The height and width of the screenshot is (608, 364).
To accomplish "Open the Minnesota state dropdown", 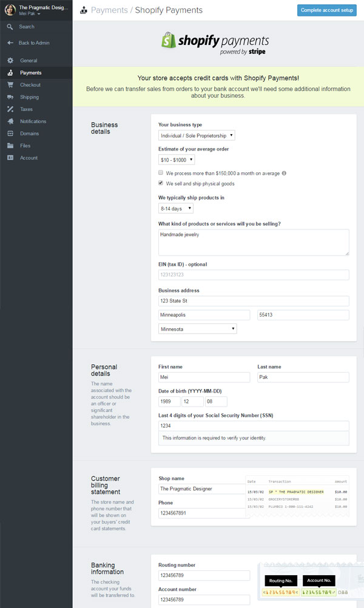I will tap(197, 329).
